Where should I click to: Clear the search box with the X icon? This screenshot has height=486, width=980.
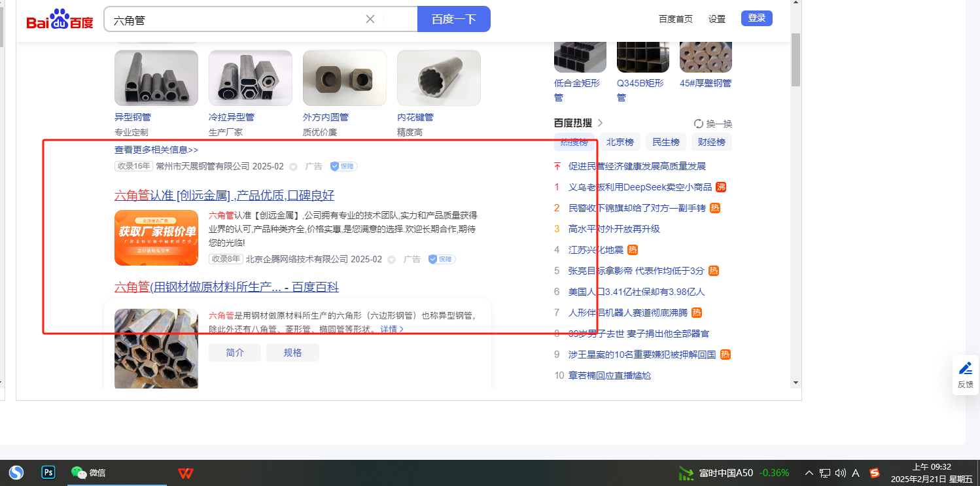(370, 19)
